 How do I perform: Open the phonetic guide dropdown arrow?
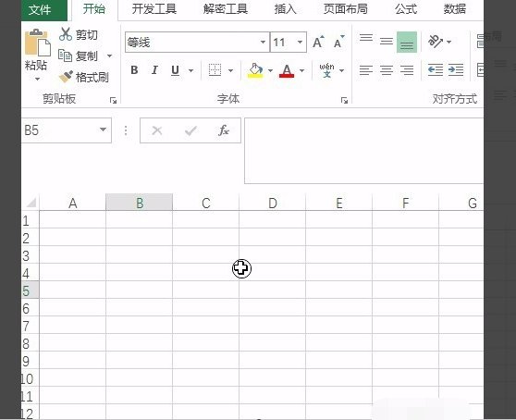click(342, 70)
